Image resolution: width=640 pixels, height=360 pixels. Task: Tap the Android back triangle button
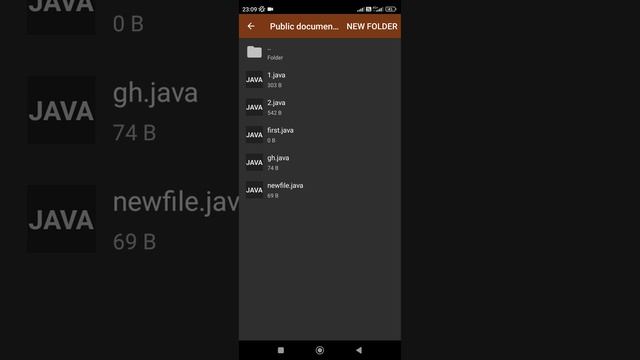[x=359, y=350]
